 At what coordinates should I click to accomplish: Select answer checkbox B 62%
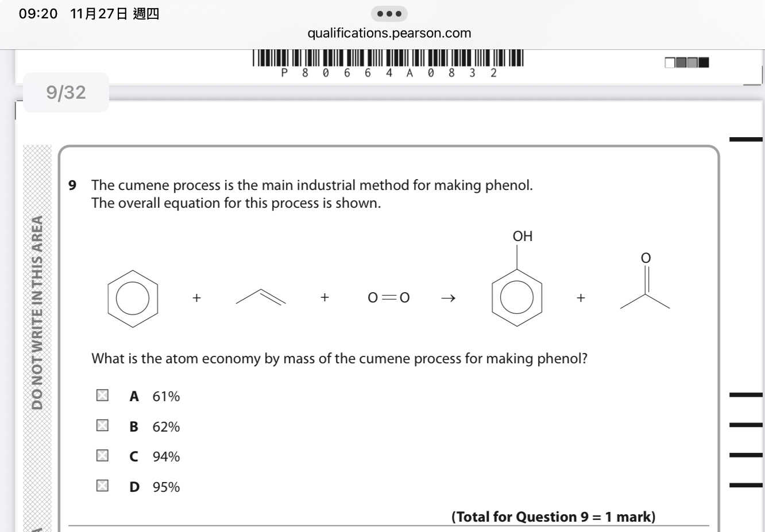pyautogui.click(x=102, y=426)
